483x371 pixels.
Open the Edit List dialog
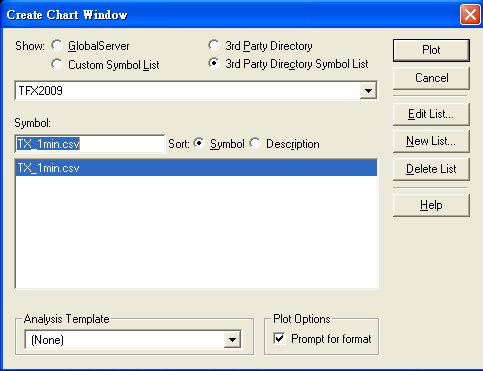(431, 114)
